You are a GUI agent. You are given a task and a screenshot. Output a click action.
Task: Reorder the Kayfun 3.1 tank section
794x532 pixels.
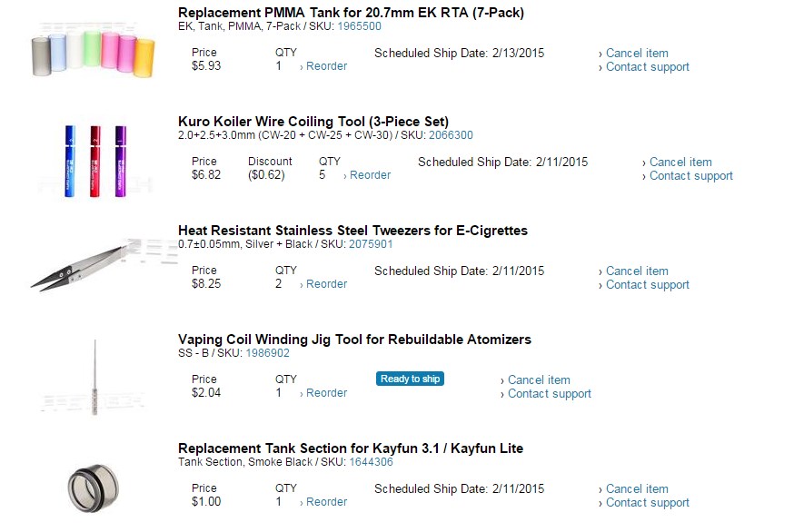coord(326,502)
